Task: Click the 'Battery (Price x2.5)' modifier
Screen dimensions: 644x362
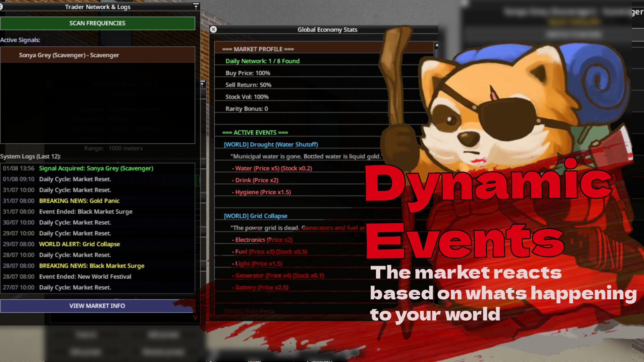Action: click(x=260, y=288)
